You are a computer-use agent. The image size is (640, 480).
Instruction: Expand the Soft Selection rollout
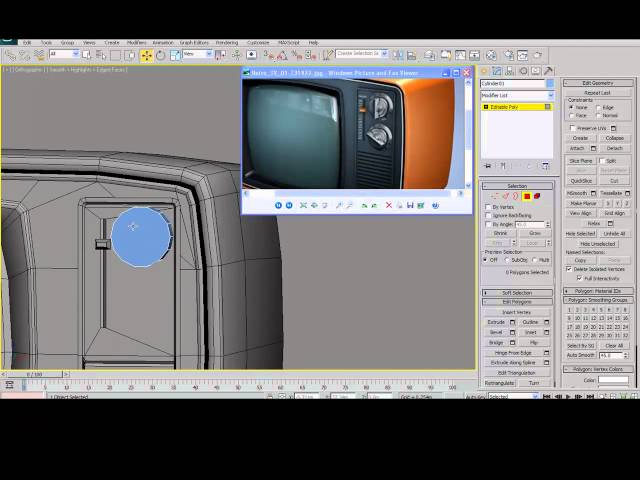[x=517, y=293]
